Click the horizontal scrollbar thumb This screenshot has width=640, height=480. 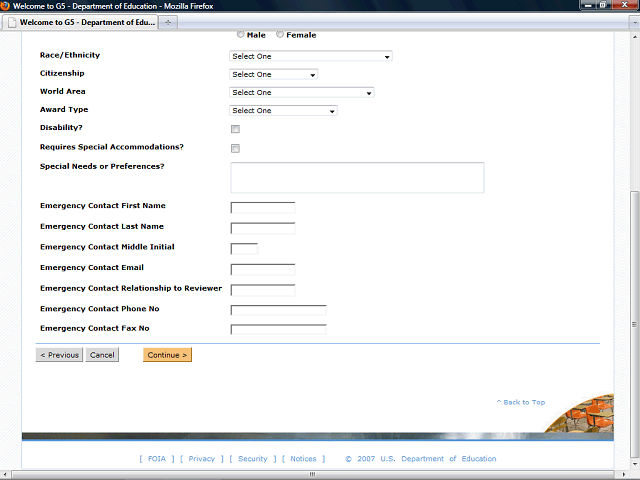coord(312,474)
